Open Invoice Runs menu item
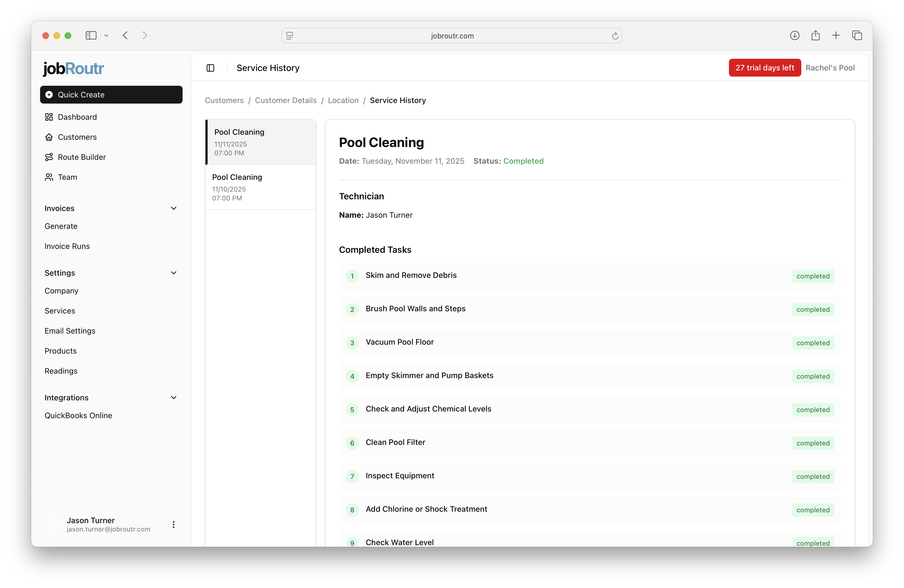This screenshot has width=904, height=588. pyautogui.click(x=67, y=246)
